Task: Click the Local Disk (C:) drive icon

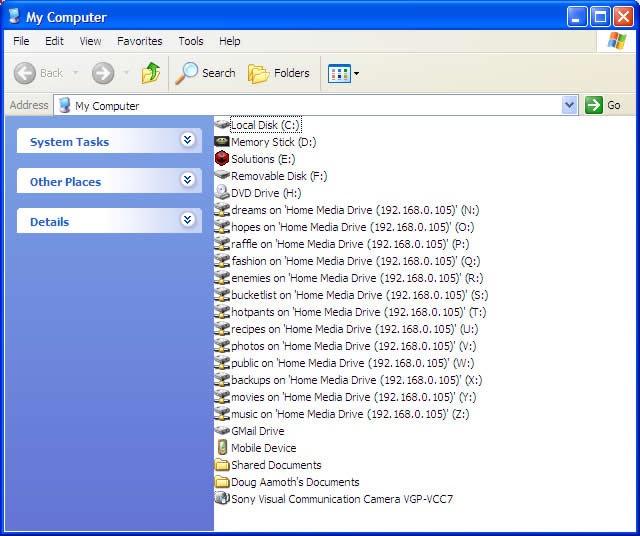Action: click(222, 125)
